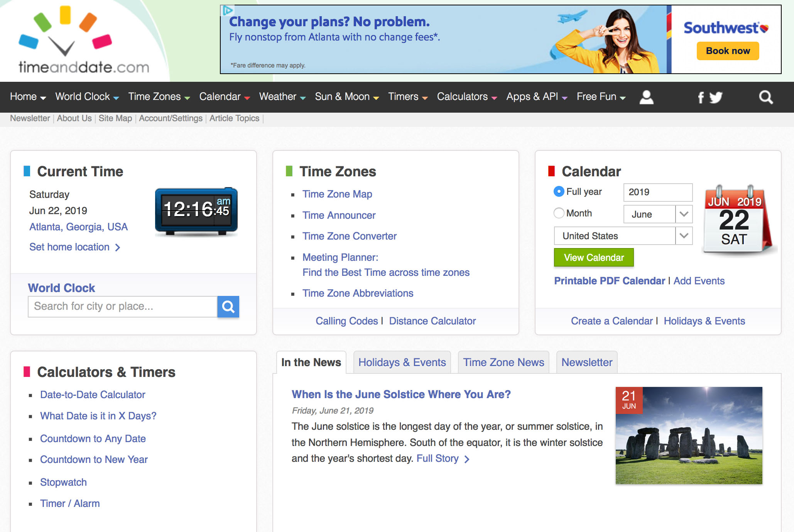Select the Full year radio button

coord(559,192)
